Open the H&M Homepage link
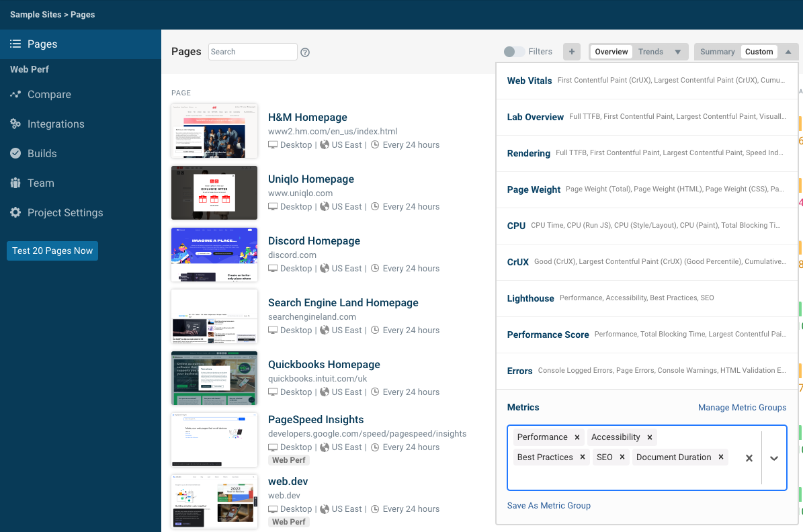 [x=307, y=118]
